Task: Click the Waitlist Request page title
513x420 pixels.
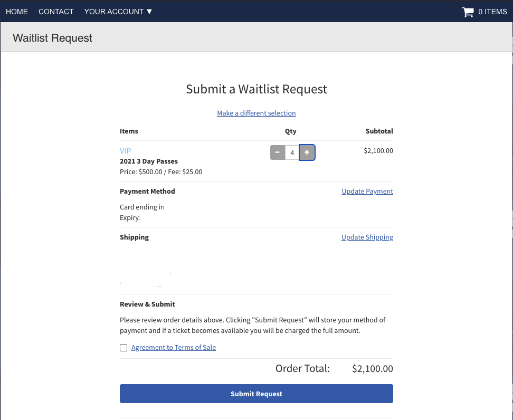Action: (52, 38)
